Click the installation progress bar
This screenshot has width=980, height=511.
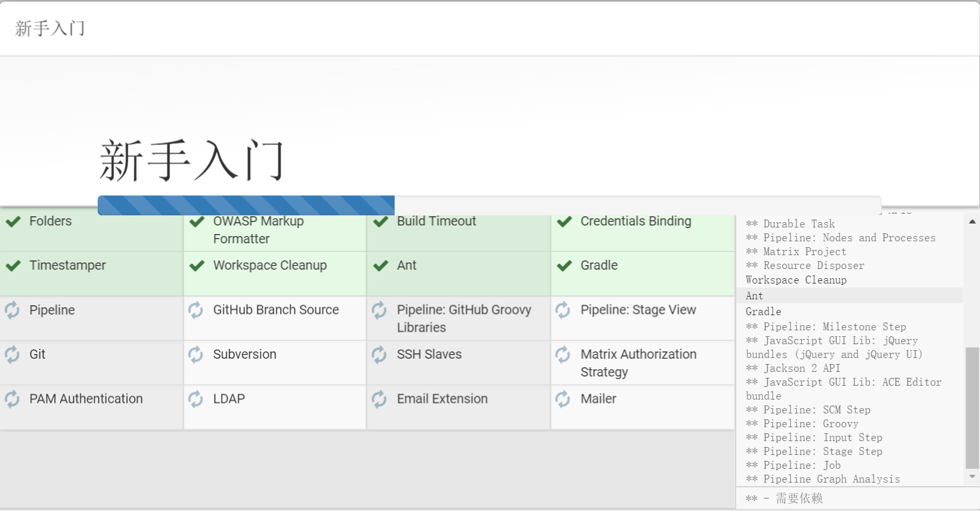(x=489, y=205)
